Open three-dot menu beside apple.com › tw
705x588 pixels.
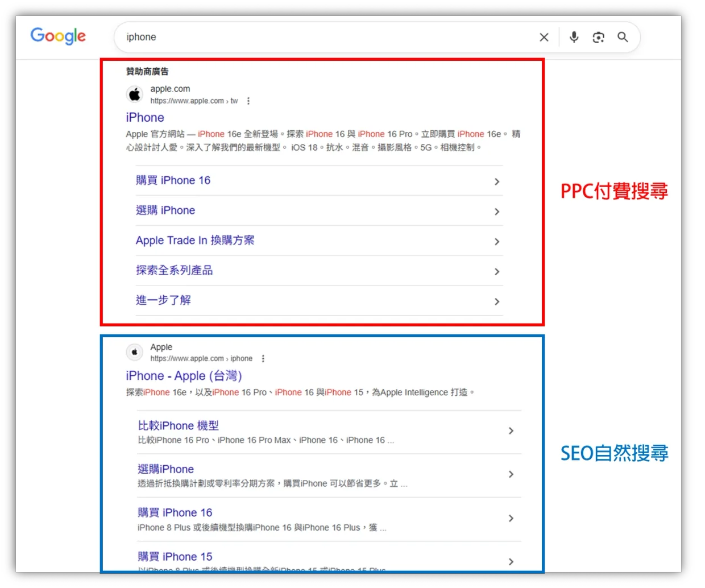(x=248, y=101)
